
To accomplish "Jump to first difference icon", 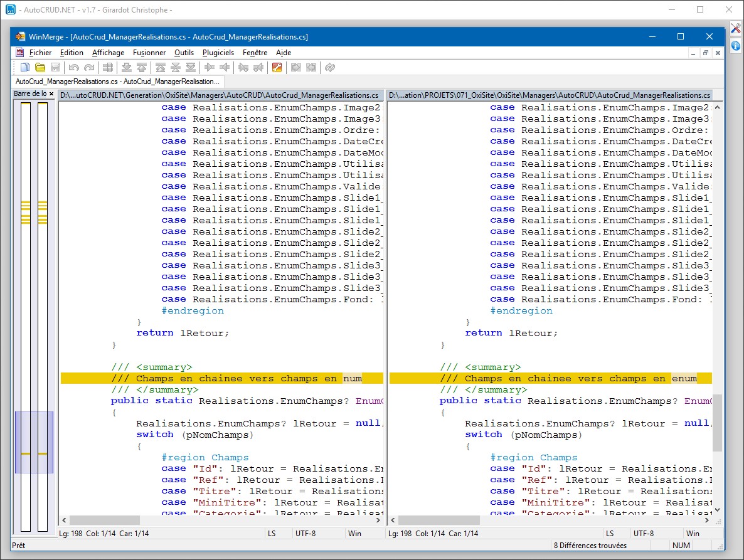I will coord(161,67).
